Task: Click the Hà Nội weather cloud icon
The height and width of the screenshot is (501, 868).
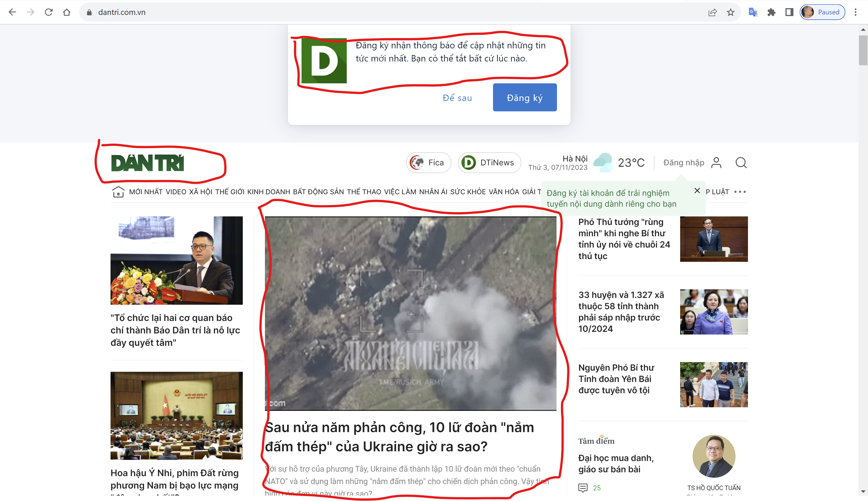Action: tap(603, 162)
